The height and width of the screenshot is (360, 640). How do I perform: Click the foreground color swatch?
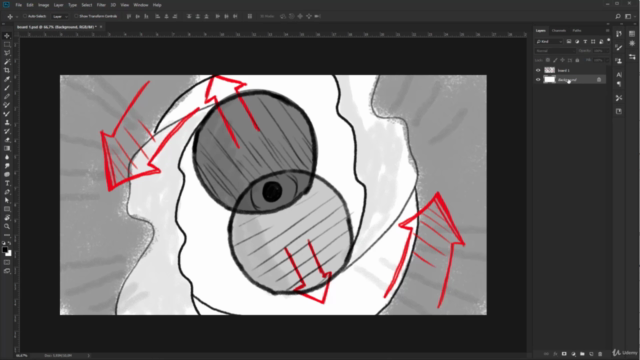(5, 250)
